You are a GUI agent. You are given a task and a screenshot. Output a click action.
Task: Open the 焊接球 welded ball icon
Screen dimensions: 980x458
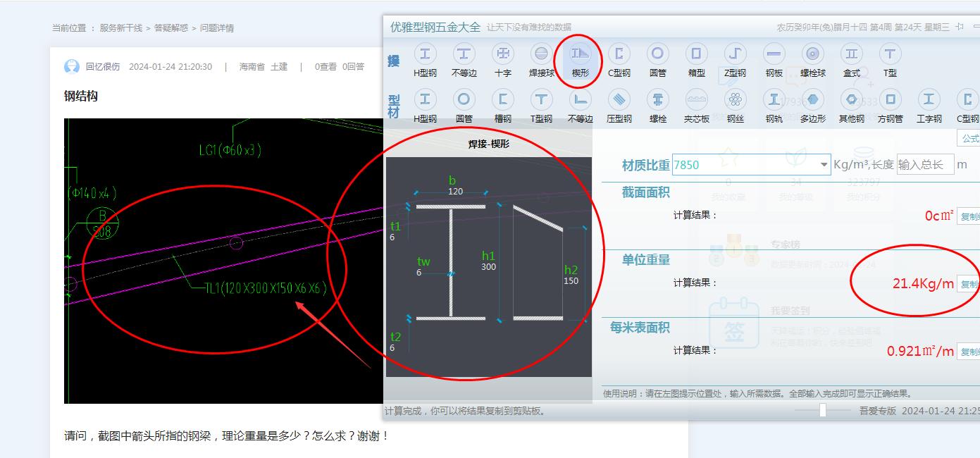tap(541, 60)
